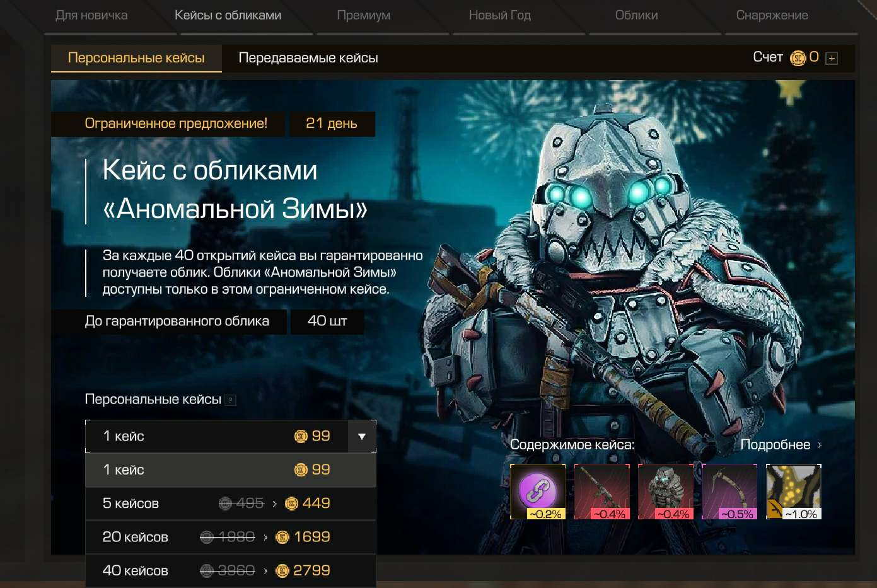The image size is (877, 588).
Task: Click the coin icon beside 449 price
Action: (x=291, y=504)
